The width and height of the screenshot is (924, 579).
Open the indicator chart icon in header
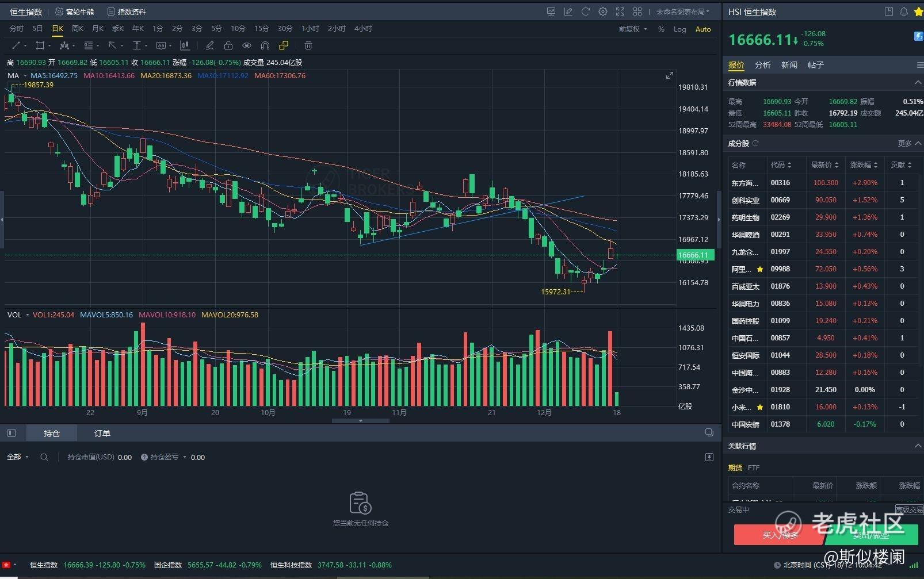coord(551,11)
